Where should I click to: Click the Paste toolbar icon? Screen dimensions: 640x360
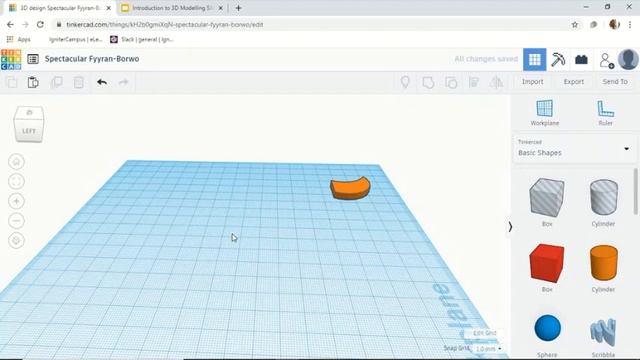click(33, 82)
